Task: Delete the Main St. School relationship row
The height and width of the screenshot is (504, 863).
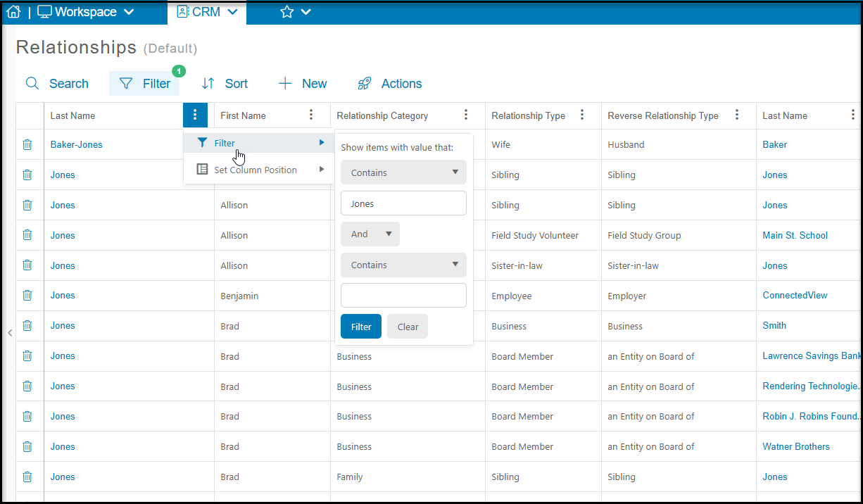Action: pyautogui.click(x=27, y=235)
